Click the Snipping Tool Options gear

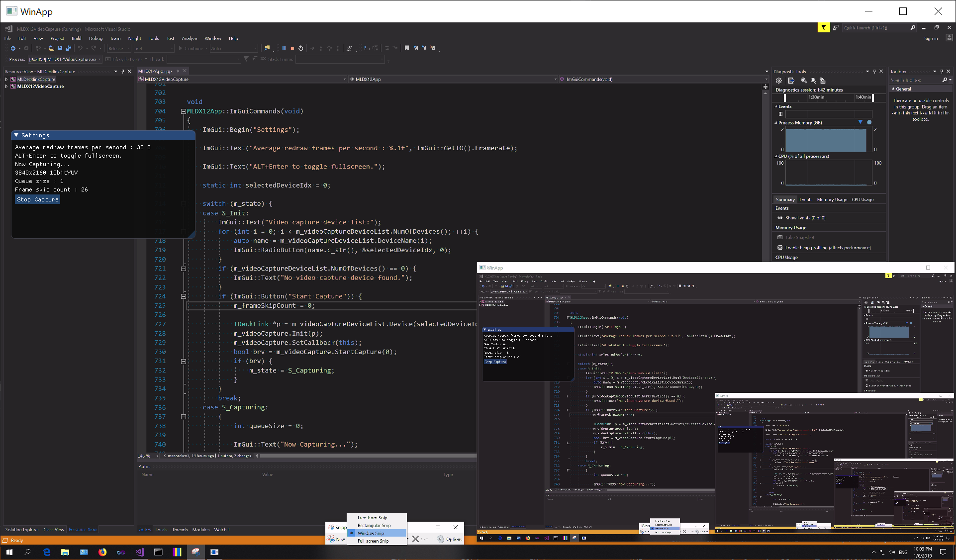click(x=441, y=539)
